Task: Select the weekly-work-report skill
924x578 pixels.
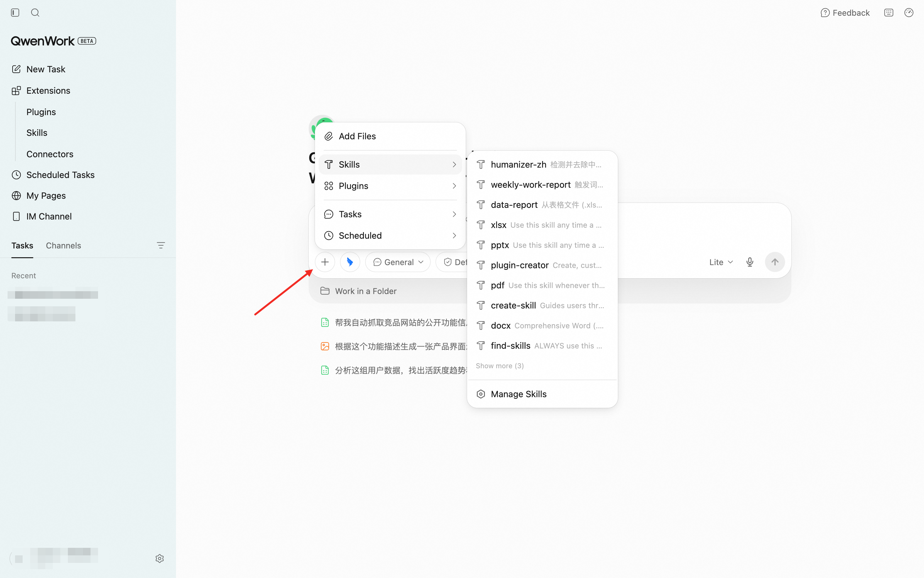Action: (542, 185)
